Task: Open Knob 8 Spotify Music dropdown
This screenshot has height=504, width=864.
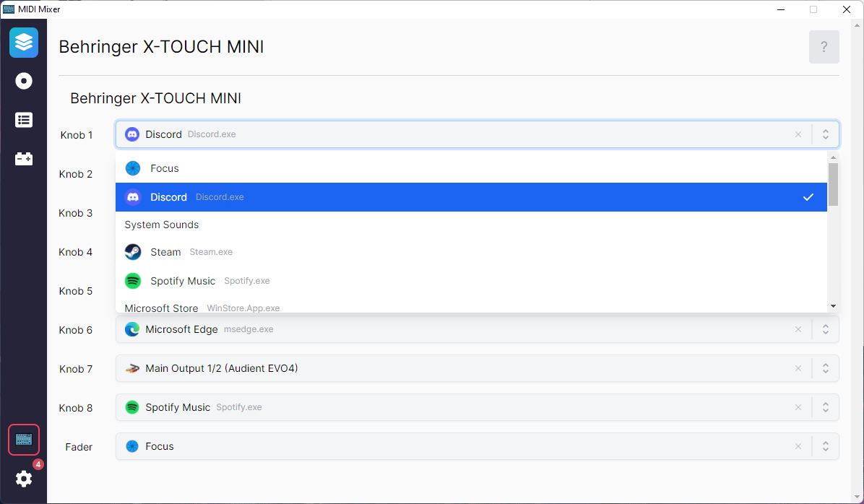Action: tap(478, 408)
